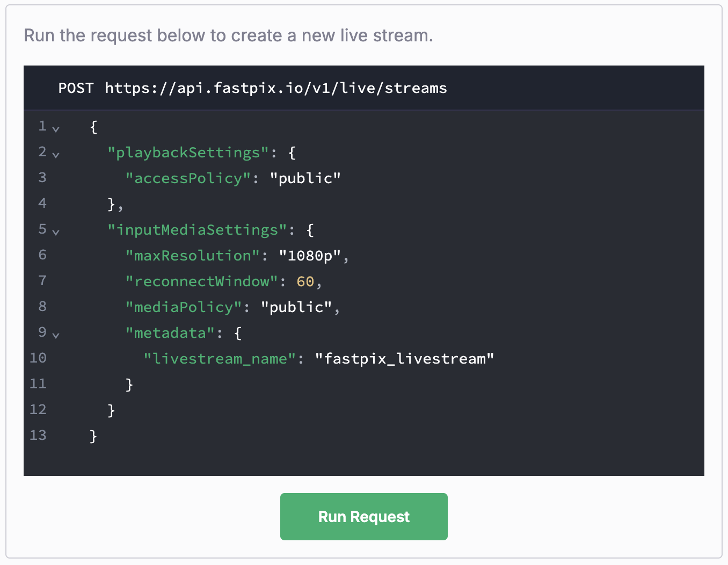Viewport: 728px width, 565px height.
Task: Click the https://api.fastpix.io/v1/live/streams URL
Action: click(276, 88)
